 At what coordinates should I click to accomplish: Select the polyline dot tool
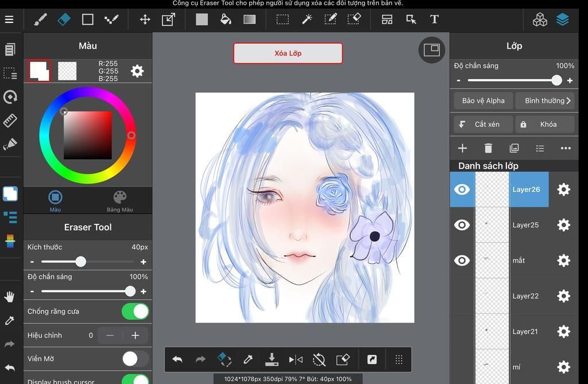111,20
